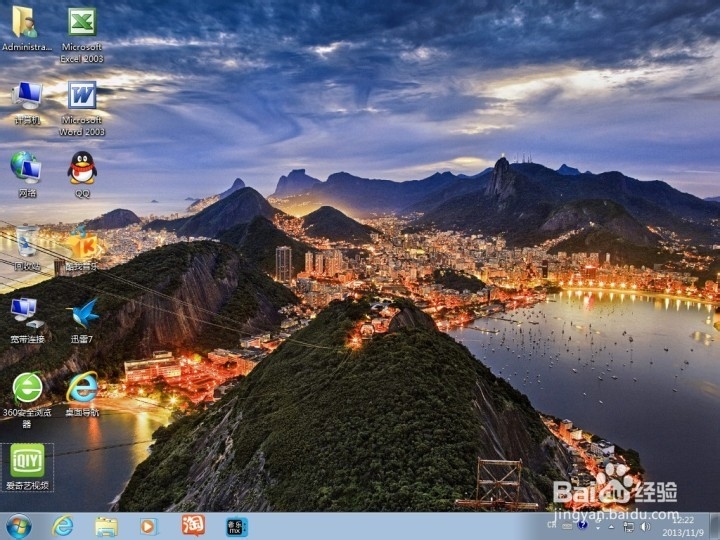Viewport: 720px width, 540px height.
Task: Click the keyboard input method tray icon
Action: coord(568,526)
